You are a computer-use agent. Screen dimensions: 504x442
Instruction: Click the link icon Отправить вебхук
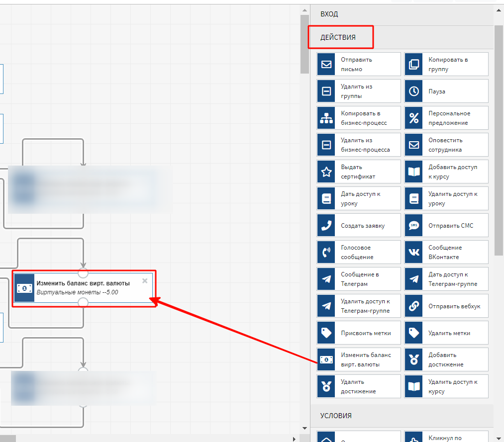414,306
